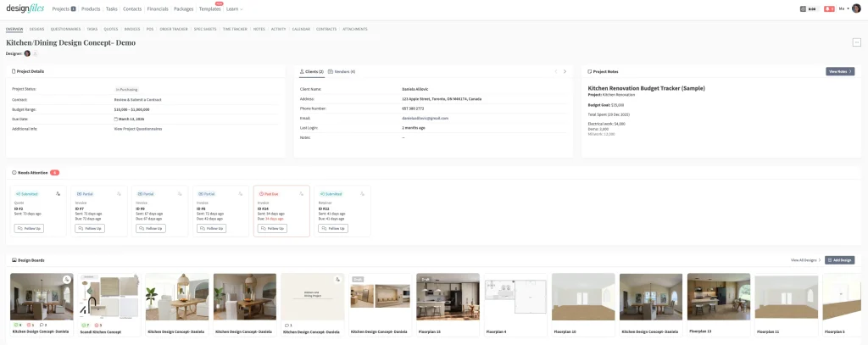Open the Packages menu
Viewport: 868px width, 345px height.
tap(183, 8)
